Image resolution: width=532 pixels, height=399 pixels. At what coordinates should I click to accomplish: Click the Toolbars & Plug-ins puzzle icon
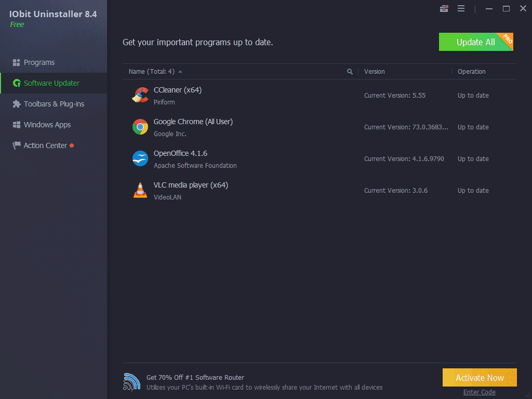(16, 104)
